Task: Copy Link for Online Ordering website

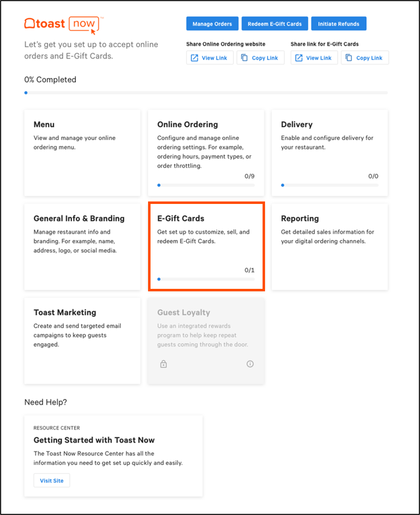Action: click(x=261, y=58)
